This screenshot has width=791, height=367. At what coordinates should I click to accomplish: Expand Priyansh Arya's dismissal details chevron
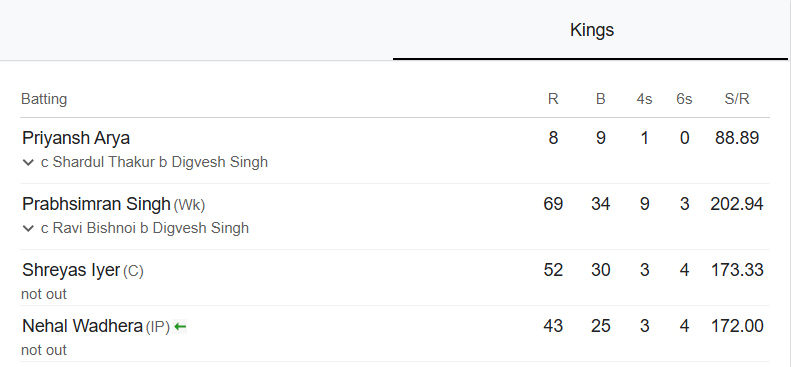(28, 163)
